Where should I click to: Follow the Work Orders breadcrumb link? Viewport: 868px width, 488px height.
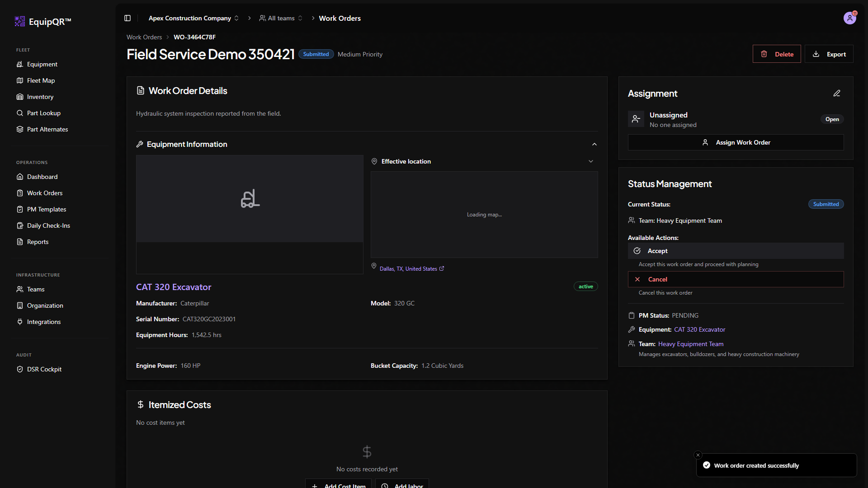[x=144, y=37]
